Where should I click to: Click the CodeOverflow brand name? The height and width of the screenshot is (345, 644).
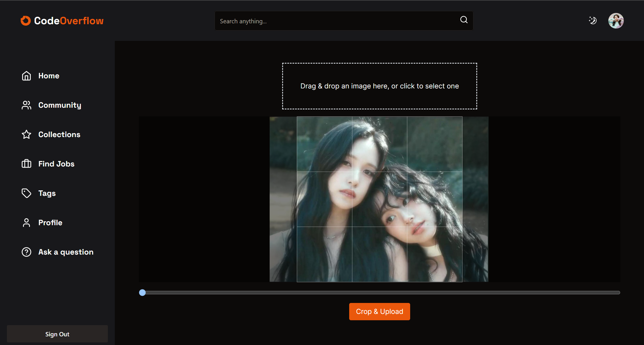[69, 21]
